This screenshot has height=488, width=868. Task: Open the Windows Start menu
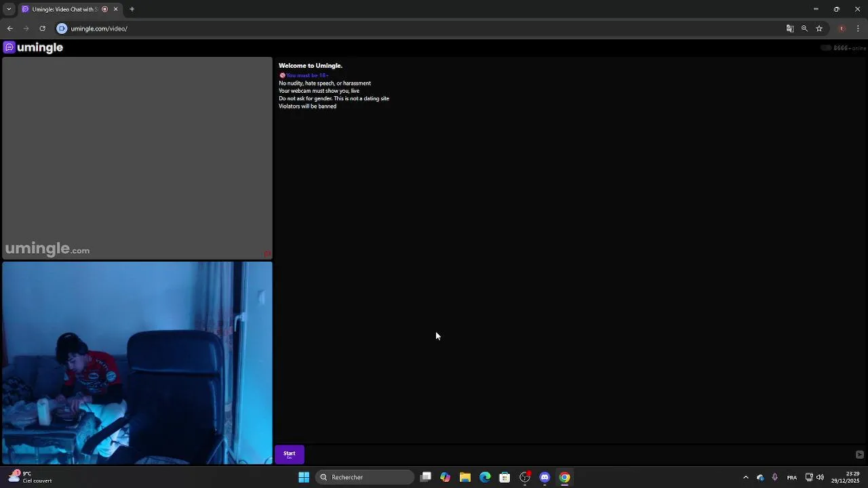point(304,477)
